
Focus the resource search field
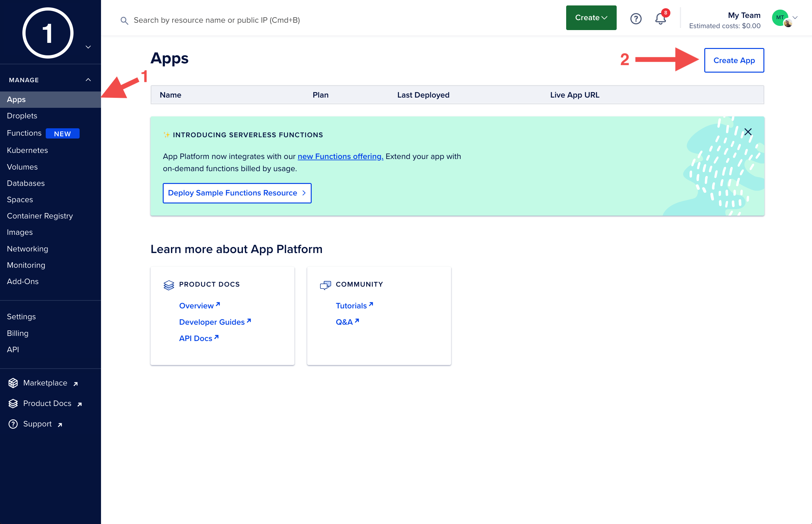pyautogui.click(x=217, y=20)
